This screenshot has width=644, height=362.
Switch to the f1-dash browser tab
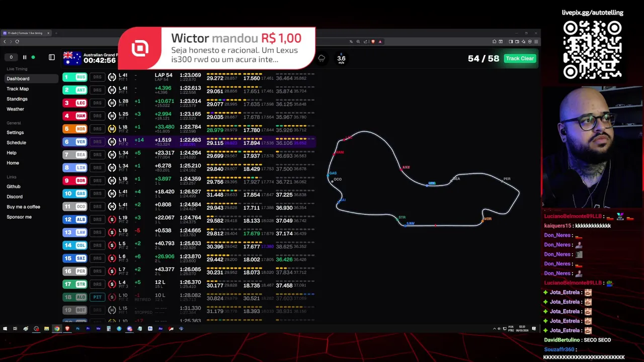point(25,33)
